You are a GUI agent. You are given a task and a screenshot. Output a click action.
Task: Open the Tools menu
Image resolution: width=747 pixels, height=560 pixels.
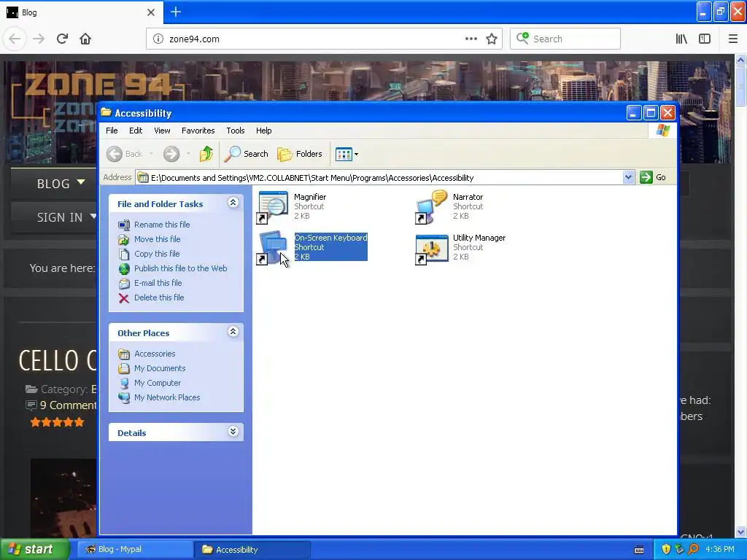click(236, 131)
